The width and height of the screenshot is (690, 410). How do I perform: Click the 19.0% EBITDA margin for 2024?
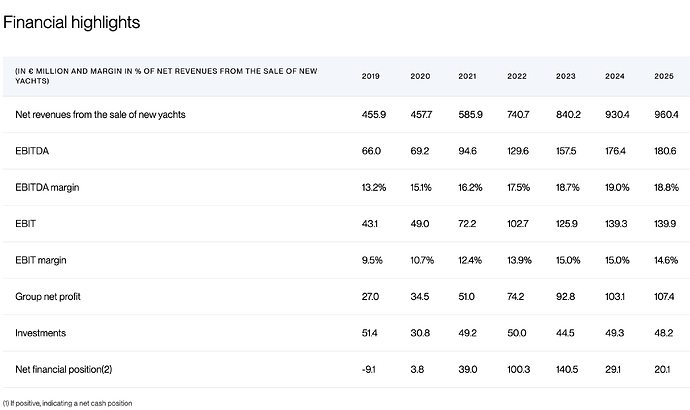pos(617,187)
